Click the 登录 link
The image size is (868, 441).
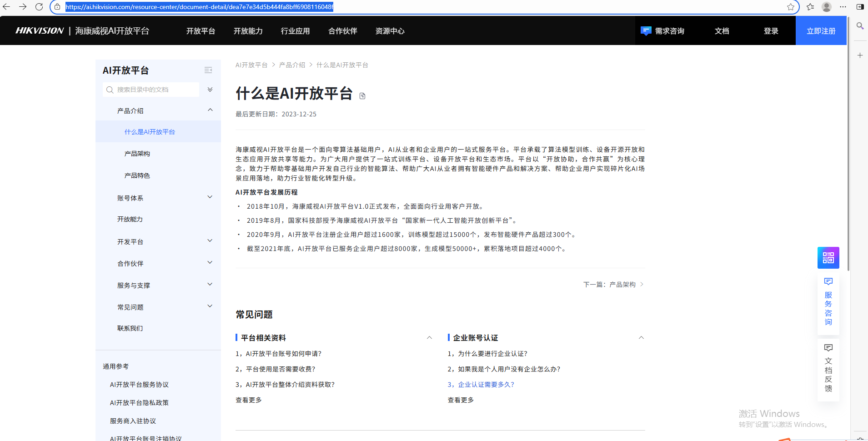coord(771,31)
